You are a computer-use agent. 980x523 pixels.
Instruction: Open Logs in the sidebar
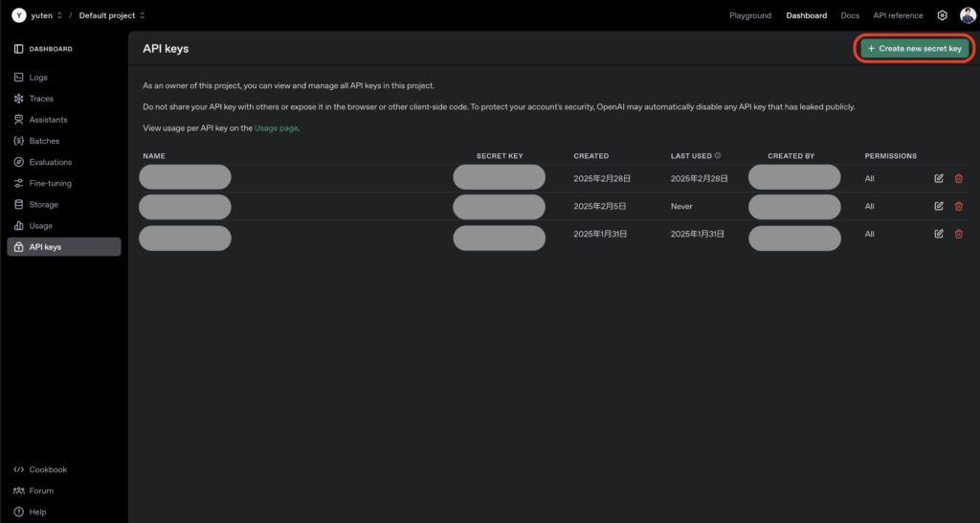37,78
